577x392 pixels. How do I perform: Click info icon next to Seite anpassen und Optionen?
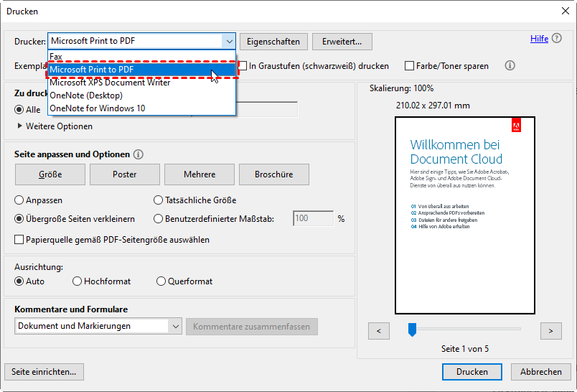[x=139, y=154]
